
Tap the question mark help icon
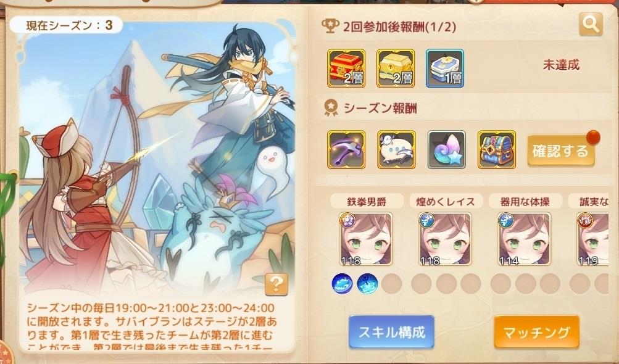276,284
